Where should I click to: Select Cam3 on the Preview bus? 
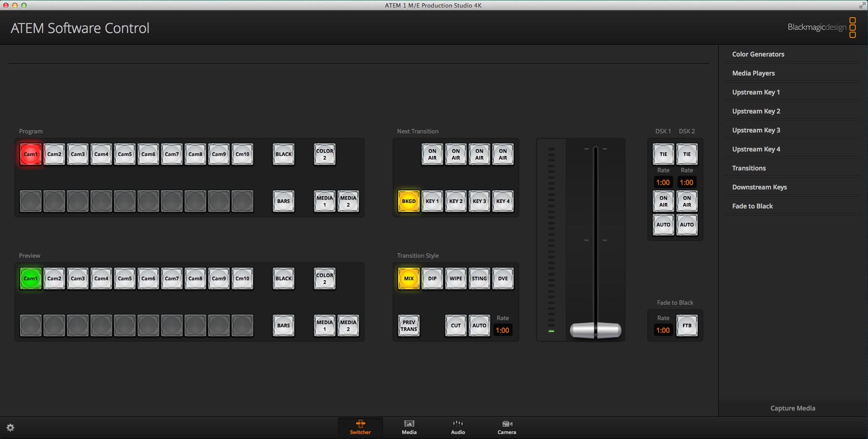point(78,279)
